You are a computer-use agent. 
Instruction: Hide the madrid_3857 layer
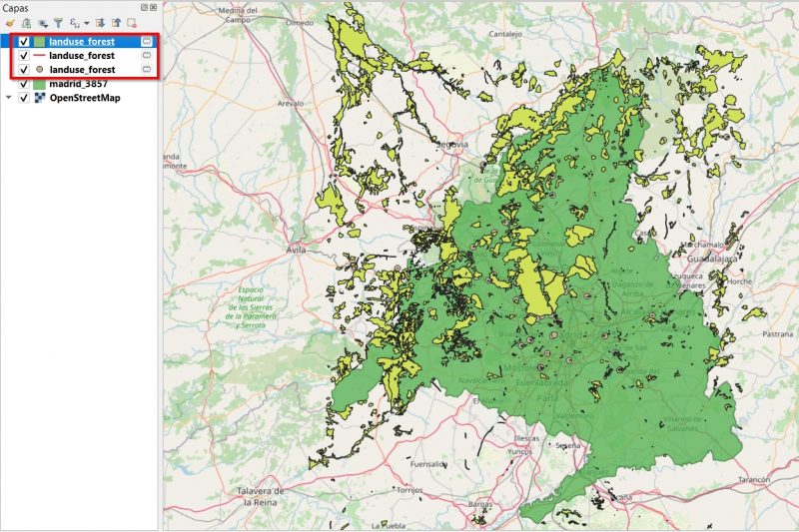click(x=23, y=84)
